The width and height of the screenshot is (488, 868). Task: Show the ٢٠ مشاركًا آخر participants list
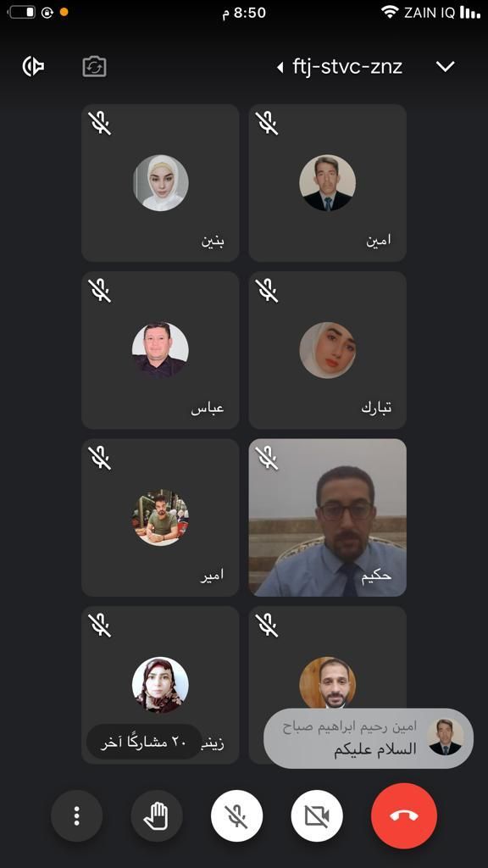144,742
